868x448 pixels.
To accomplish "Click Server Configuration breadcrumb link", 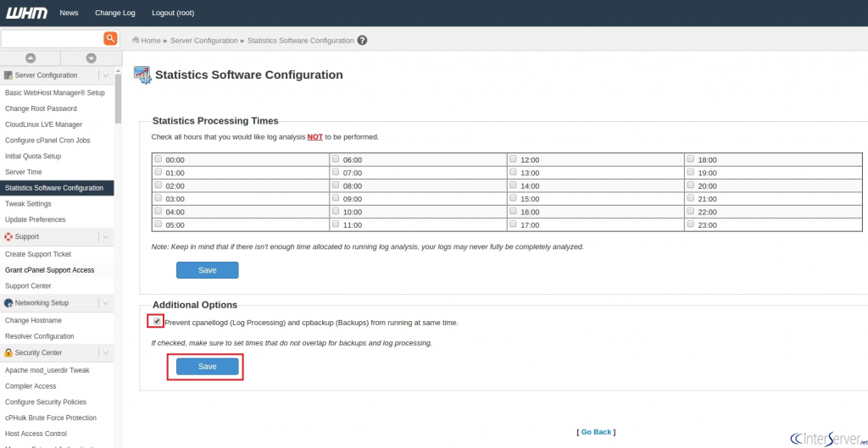I will tap(203, 41).
